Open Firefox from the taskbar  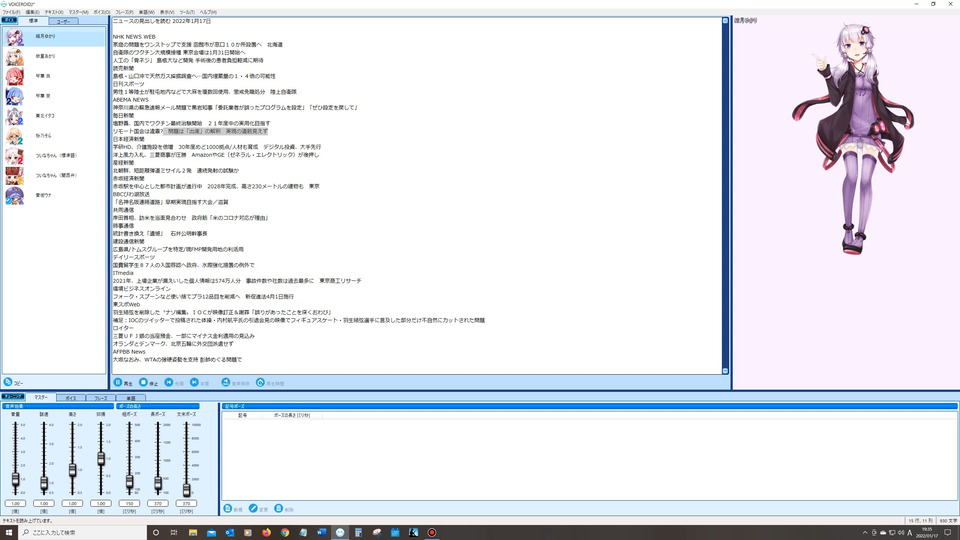point(266,533)
